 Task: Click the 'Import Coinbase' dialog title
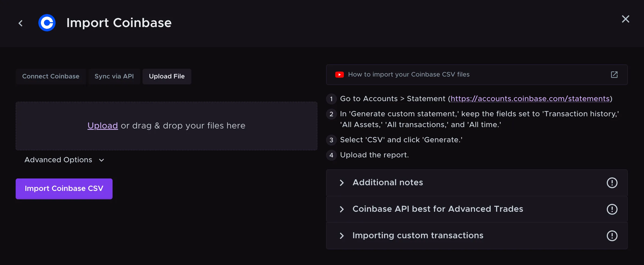point(119,23)
